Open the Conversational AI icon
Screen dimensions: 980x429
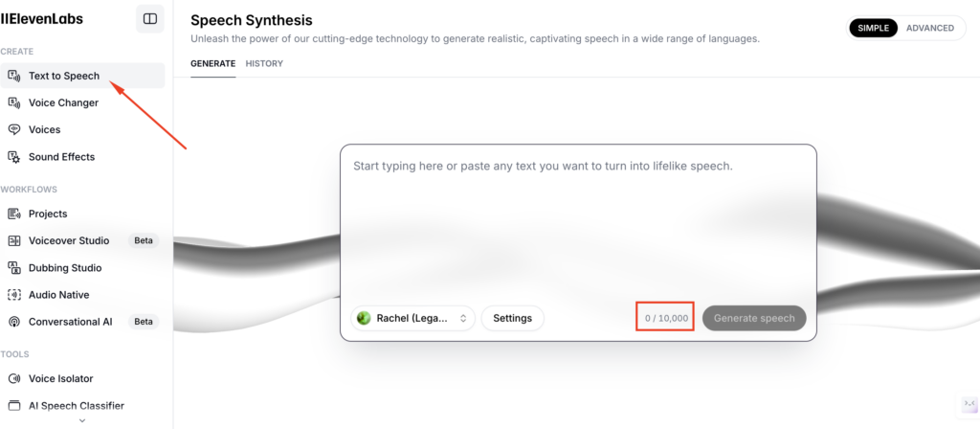[14, 322]
